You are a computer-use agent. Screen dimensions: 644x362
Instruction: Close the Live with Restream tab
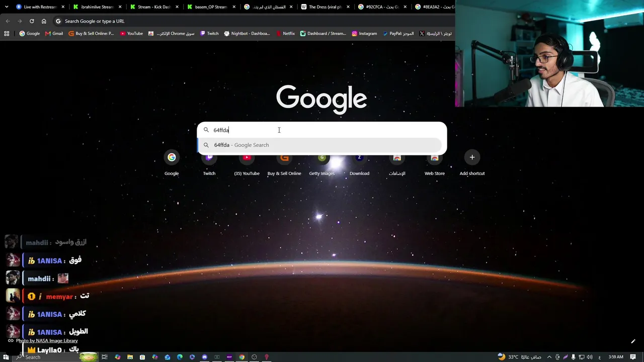[63, 7]
